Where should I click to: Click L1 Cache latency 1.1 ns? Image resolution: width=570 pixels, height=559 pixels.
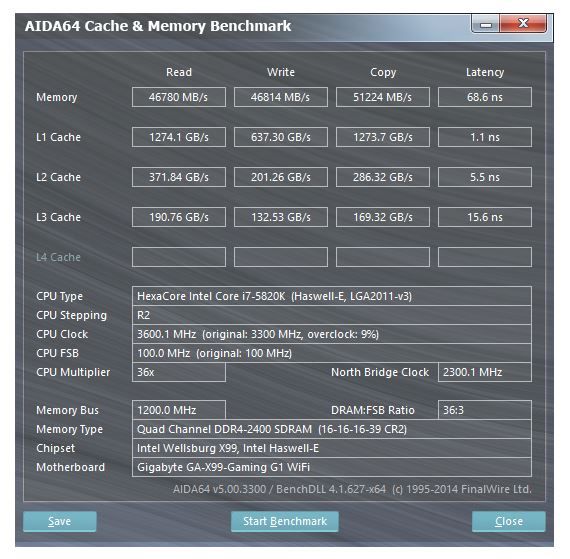[485, 137]
